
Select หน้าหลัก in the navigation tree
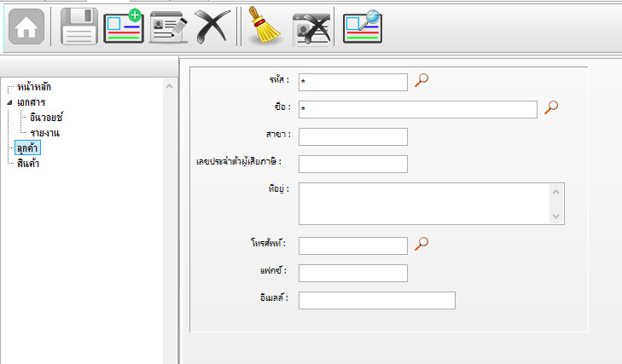[34, 87]
